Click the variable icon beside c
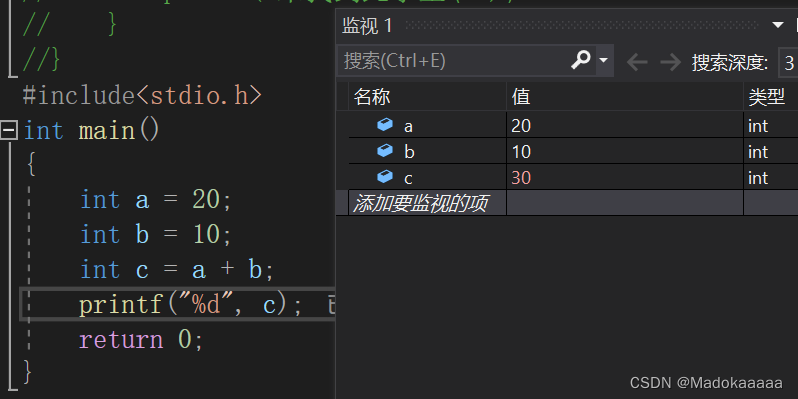798x399 pixels. (x=385, y=176)
